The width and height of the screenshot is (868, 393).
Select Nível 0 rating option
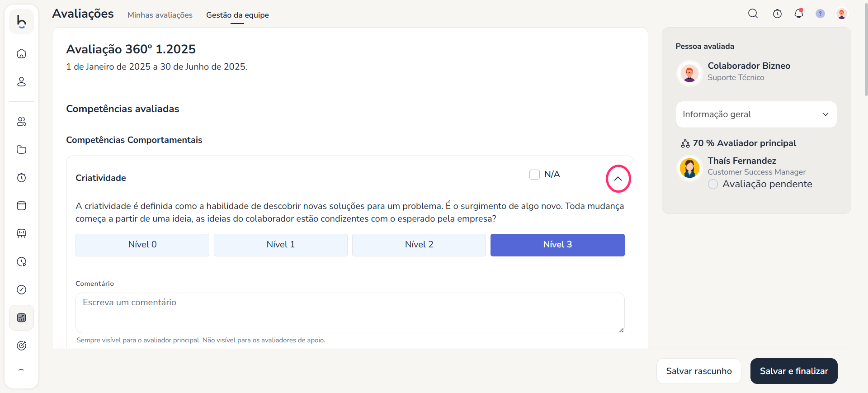(142, 245)
